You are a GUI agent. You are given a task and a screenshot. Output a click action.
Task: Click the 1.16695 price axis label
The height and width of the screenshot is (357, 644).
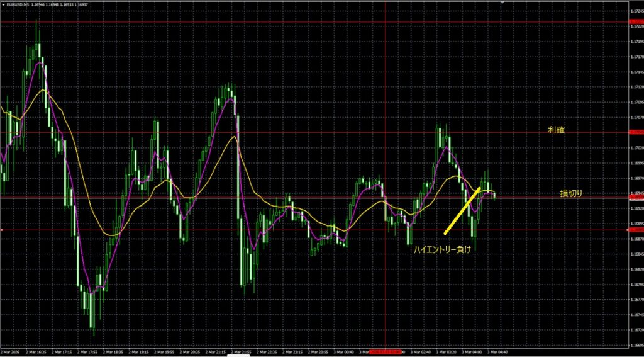click(x=636, y=346)
